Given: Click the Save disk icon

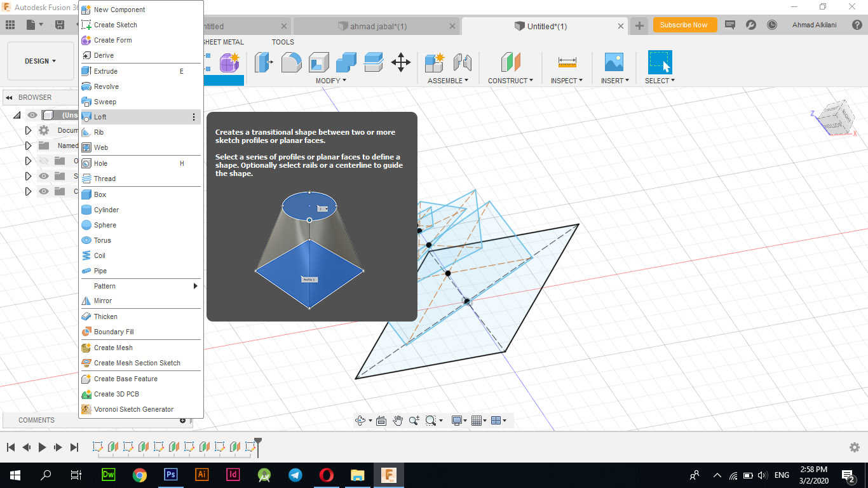Looking at the screenshot, I should 60,25.
